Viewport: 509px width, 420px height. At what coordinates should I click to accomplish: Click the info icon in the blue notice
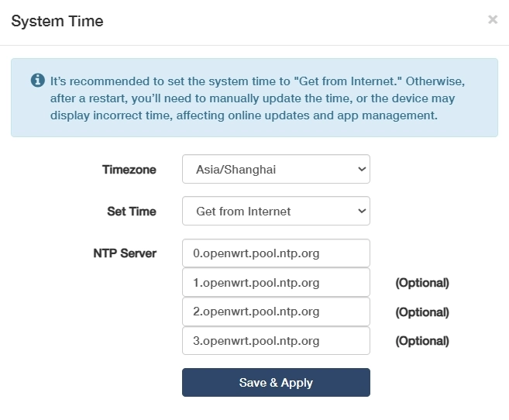tap(36, 81)
